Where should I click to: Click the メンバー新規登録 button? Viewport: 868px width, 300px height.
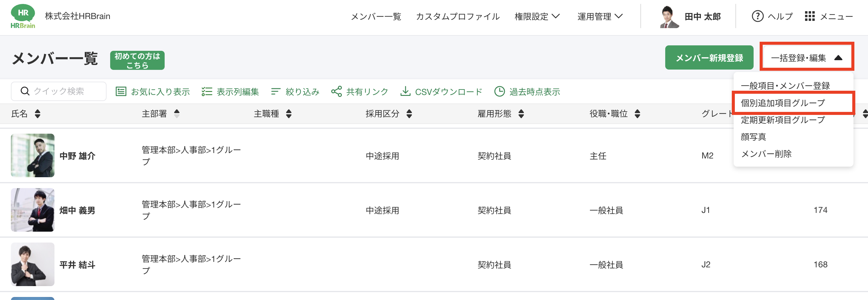coord(709,58)
